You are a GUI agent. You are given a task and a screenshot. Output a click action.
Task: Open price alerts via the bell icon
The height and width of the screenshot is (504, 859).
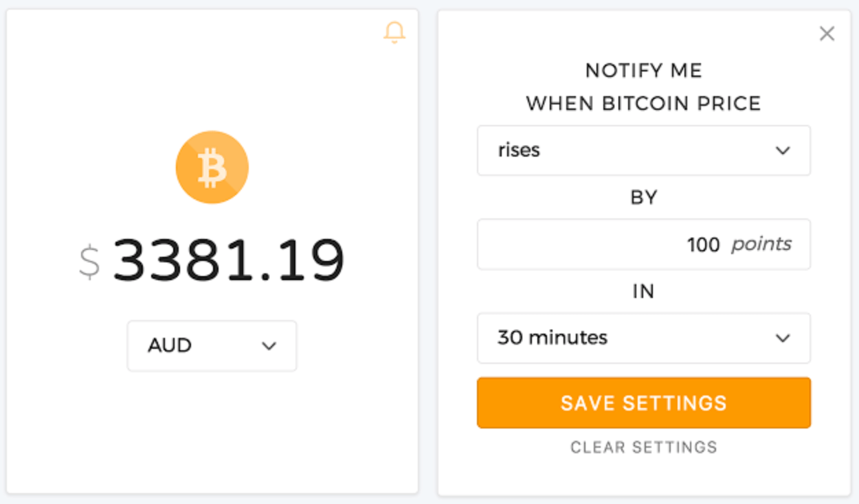click(394, 33)
